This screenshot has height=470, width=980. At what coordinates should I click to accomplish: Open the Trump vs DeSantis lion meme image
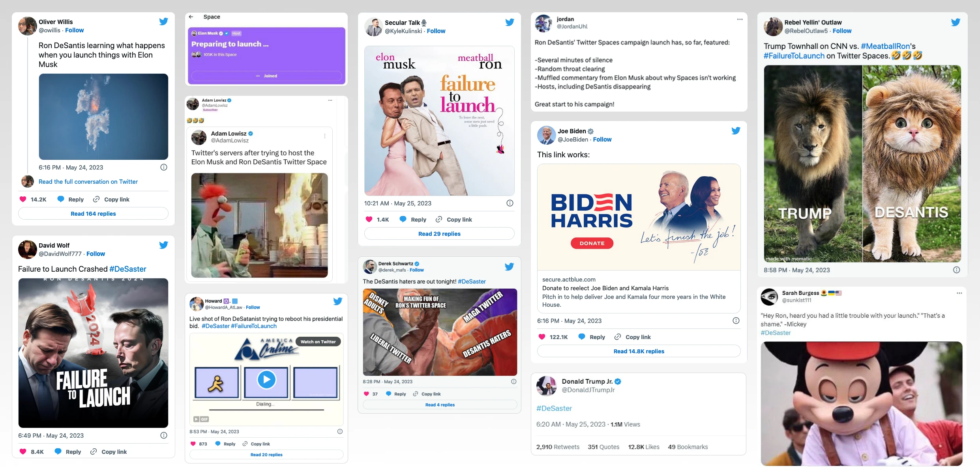862,164
